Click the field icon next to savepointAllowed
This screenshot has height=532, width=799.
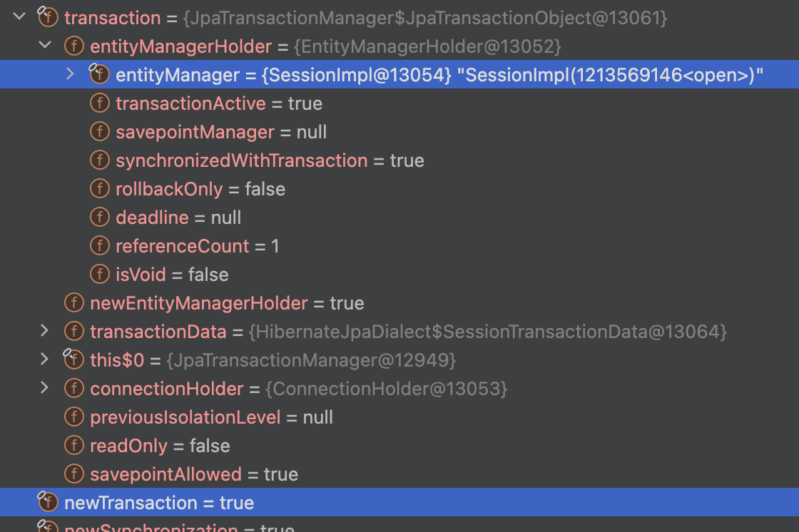pyautogui.click(x=73, y=474)
